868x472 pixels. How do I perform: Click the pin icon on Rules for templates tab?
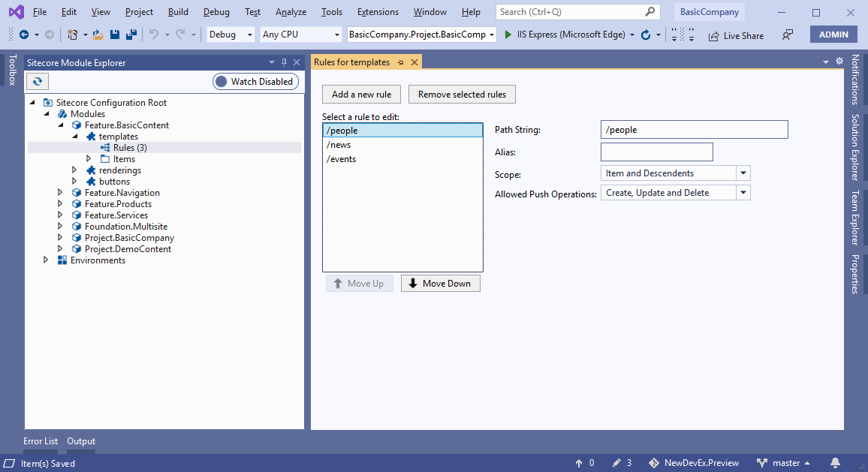pos(400,62)
